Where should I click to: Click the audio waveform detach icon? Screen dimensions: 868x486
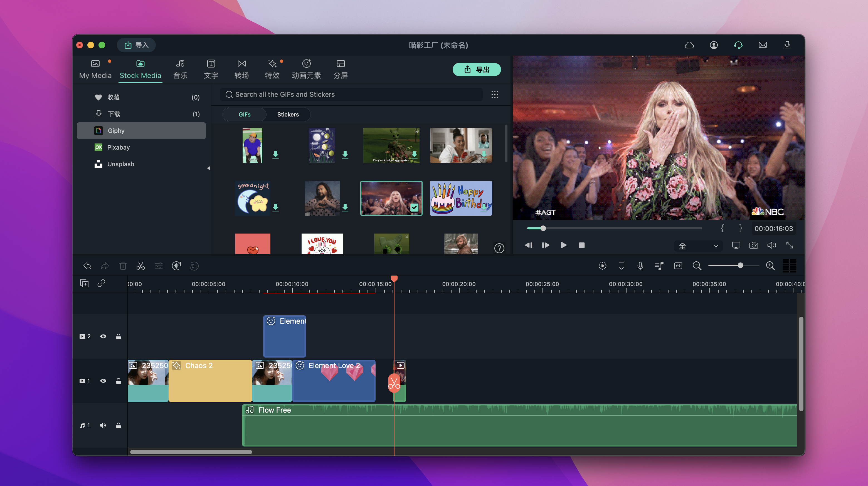[176, 266]
